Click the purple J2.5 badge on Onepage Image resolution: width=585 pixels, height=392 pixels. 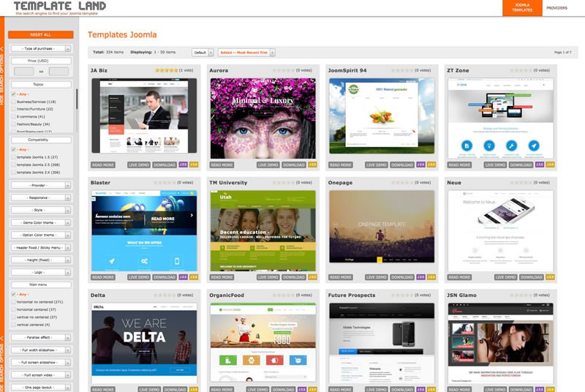[421, 277]
